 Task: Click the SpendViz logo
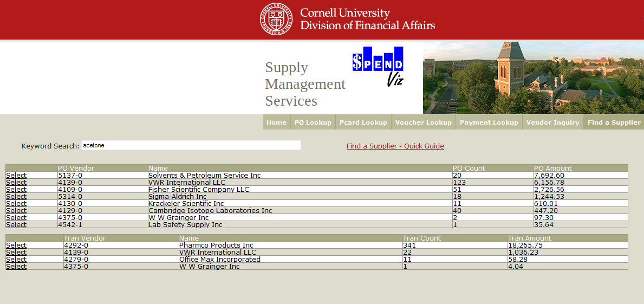pos(378,67)
